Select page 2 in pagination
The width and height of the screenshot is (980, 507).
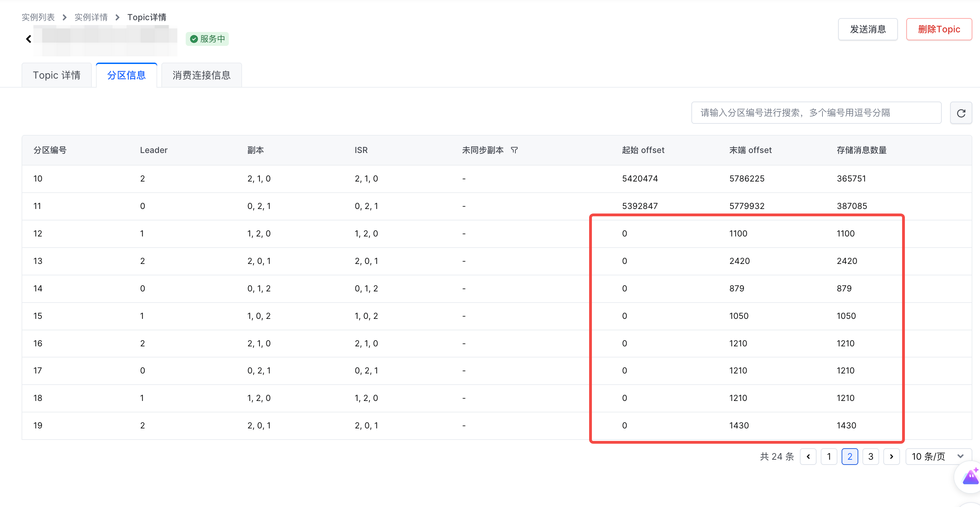click(x=850, y=457)
